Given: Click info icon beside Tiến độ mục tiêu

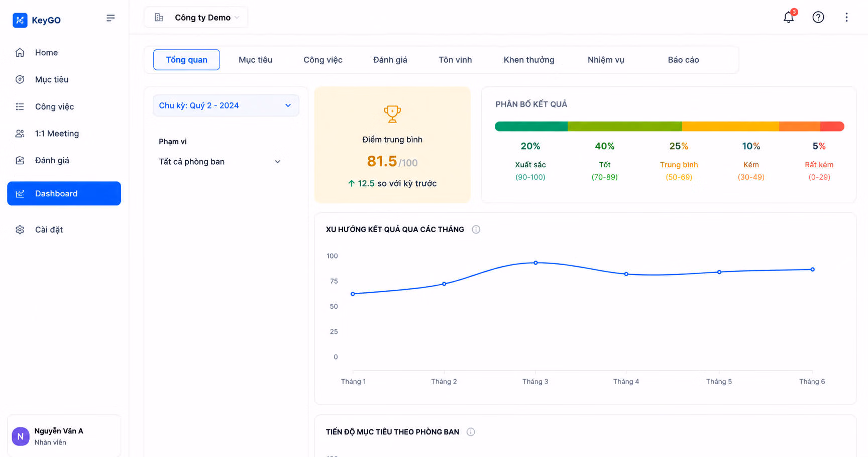Looking at the screenshot, I should [471, 432].
